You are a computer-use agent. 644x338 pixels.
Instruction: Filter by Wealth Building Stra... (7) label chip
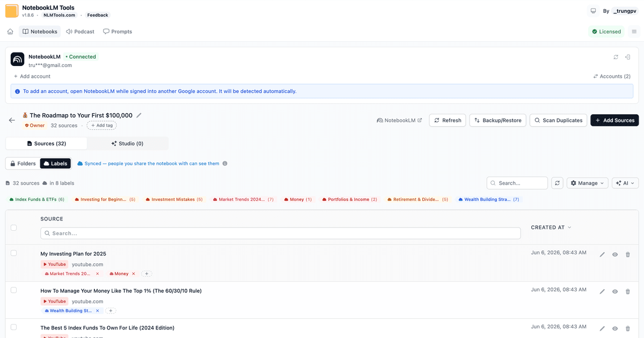click(489, 200)
